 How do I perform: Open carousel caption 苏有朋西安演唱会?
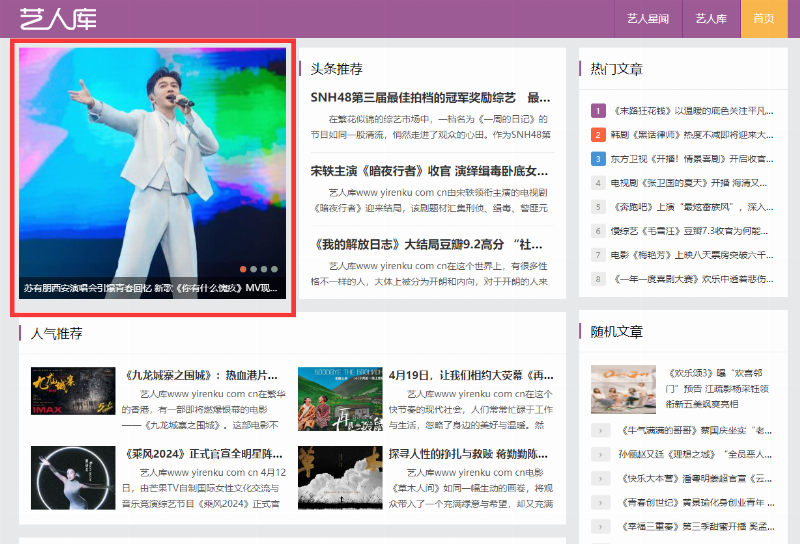[151, 288]
